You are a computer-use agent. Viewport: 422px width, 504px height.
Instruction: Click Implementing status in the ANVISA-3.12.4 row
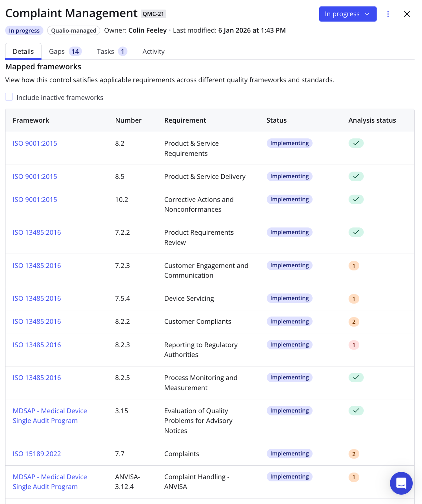[x=289, y=476]
